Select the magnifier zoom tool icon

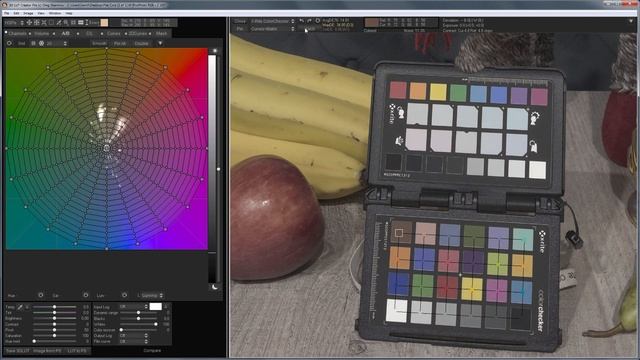[66, 23]
